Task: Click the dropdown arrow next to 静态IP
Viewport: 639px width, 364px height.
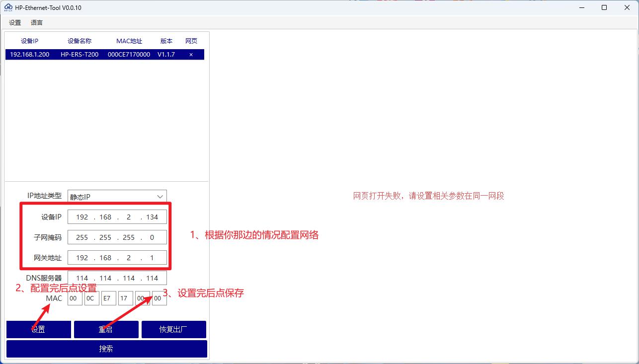Action: (160, 196)
